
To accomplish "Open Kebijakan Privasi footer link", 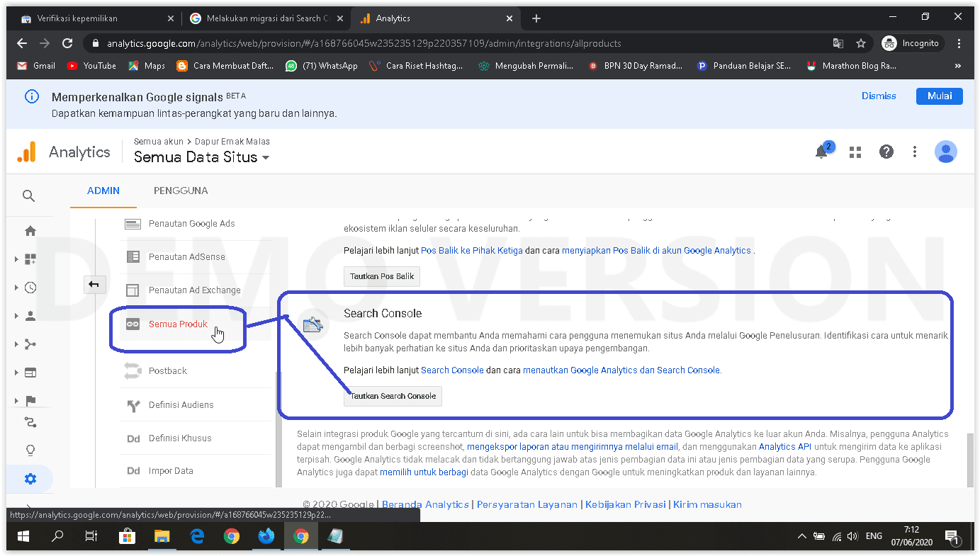I will 626,504.
